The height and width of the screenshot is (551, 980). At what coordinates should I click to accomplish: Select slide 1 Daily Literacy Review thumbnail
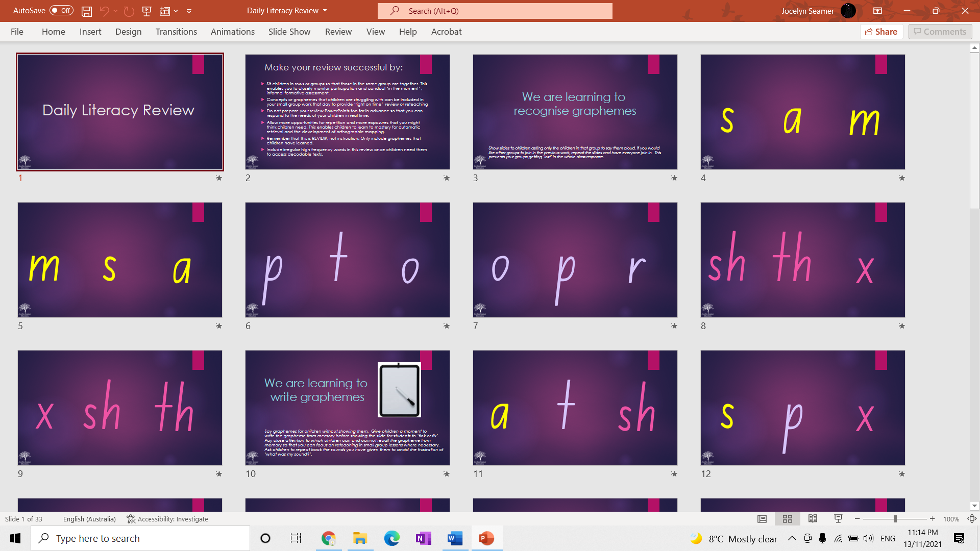pyautogui.click(x=120, y=112)
